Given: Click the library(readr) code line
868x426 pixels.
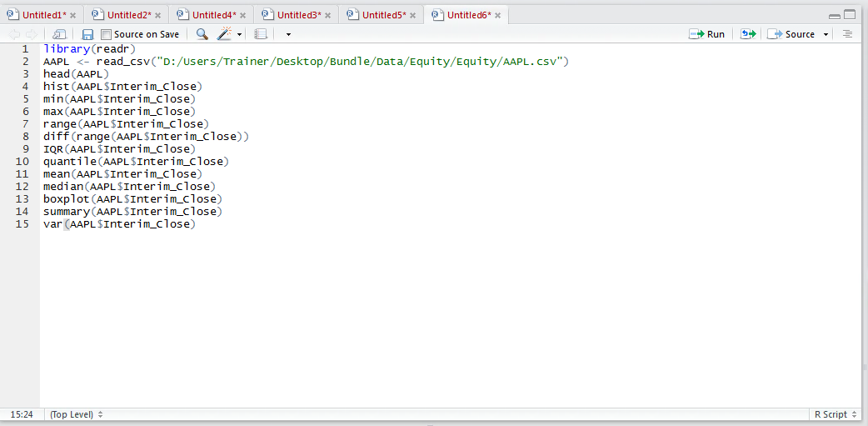Looking at the screenshot, I should pos(89,48).
